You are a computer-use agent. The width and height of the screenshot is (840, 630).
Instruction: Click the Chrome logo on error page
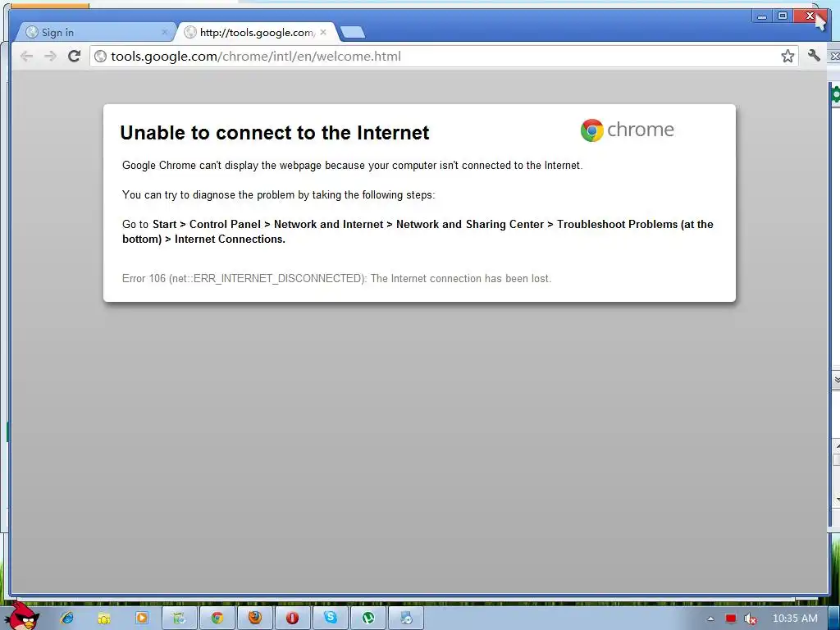click(x=628, y=130)
